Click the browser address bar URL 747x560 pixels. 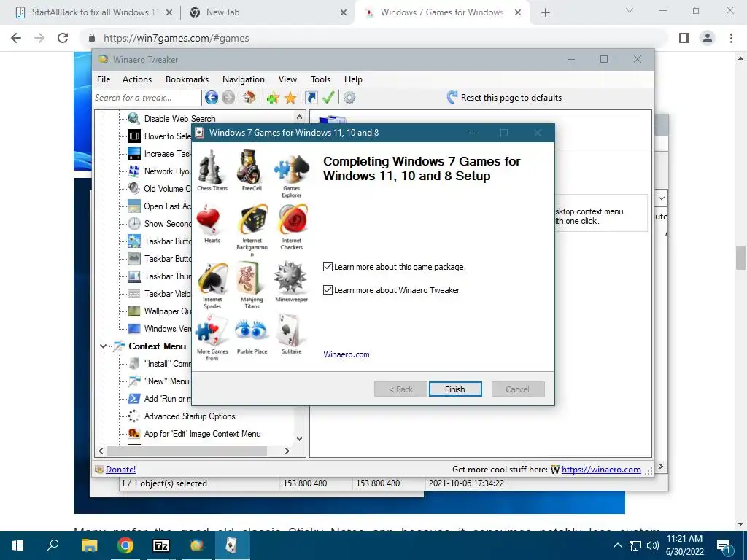click(x=177, y=38)
